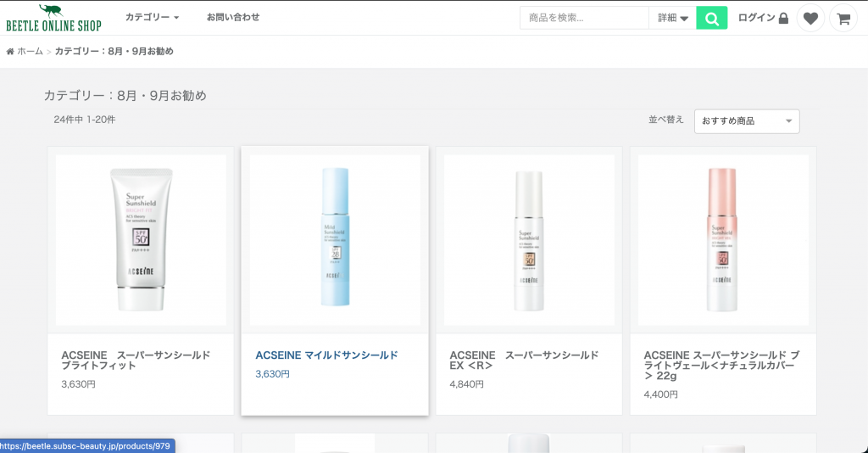
Task: Click ブライトヴェール<ナチュラルカバー> 22g title
Action: pyautogui.click(x=722, y=366)
